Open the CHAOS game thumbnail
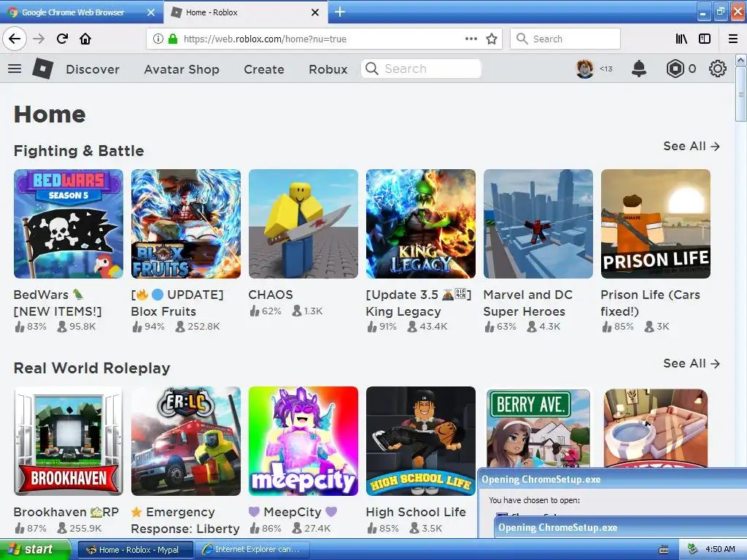The height and width of the screenshot is (560, 747). 303,224
